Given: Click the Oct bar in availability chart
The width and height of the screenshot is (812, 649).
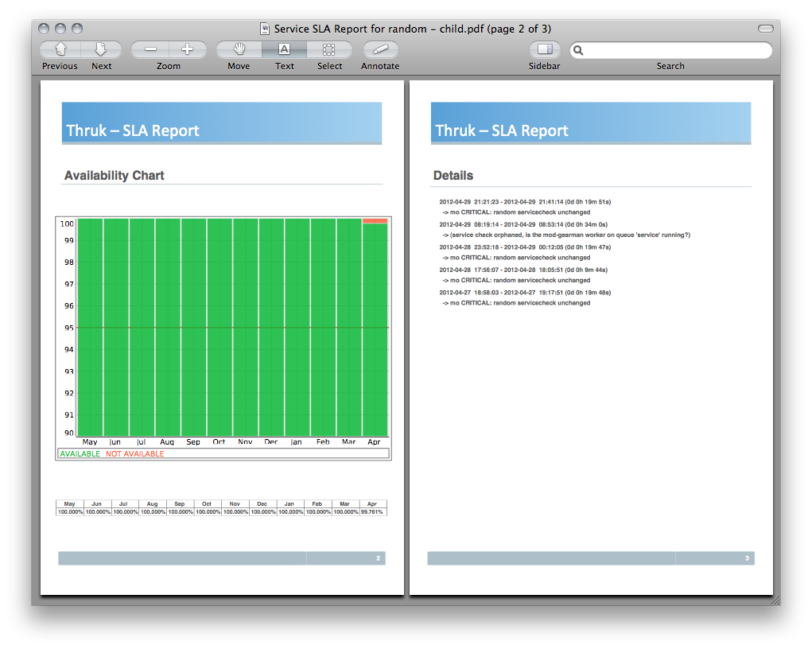Looking at the screenshot, I should (x=220, y=328).
